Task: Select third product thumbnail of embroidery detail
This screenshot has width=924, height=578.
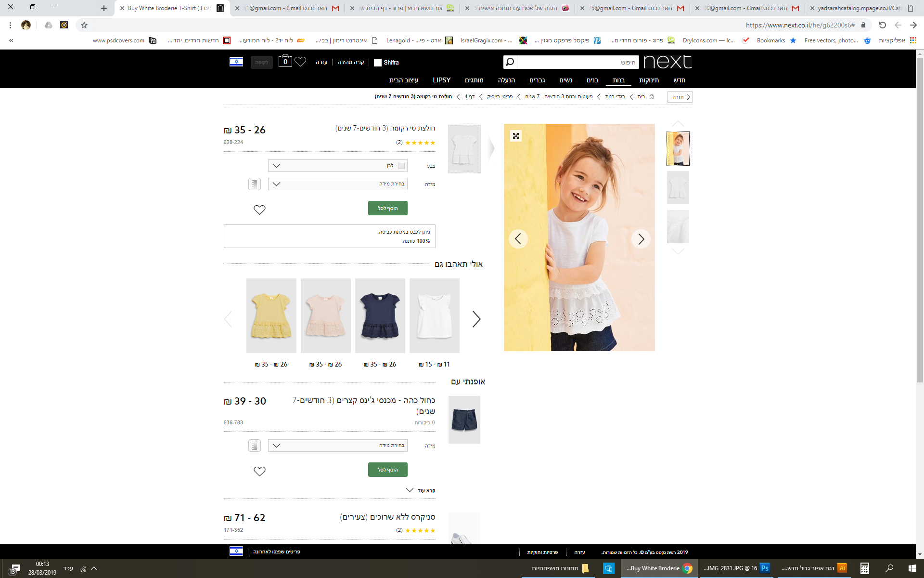Action: (x=678, y=227)
